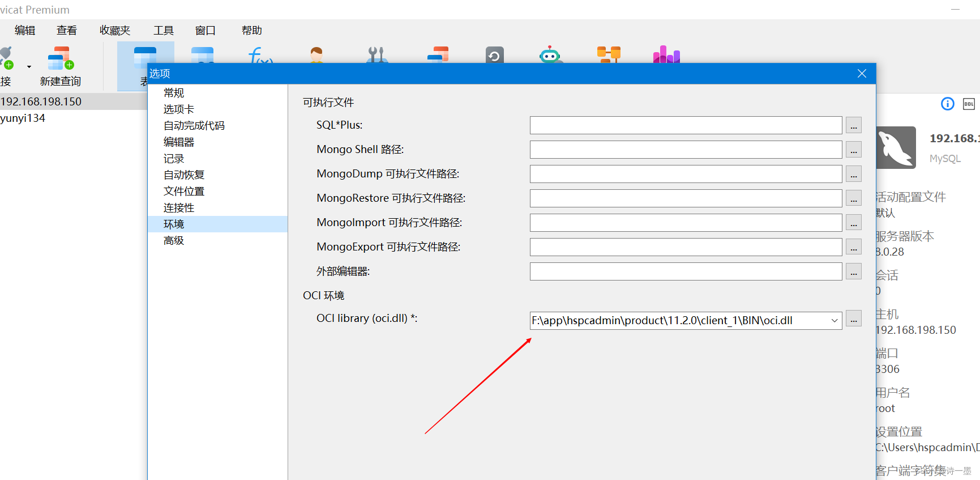Open the 收藏夹 menu
Screen dimensions: 980x480
click(115, 31)
